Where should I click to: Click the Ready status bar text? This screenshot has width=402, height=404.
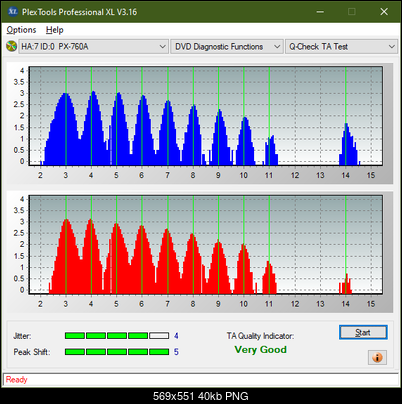[16, 380]
